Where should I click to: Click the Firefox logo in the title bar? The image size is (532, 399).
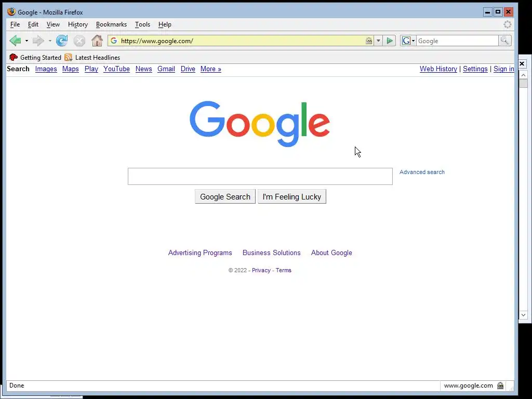[x=11, y=12]
